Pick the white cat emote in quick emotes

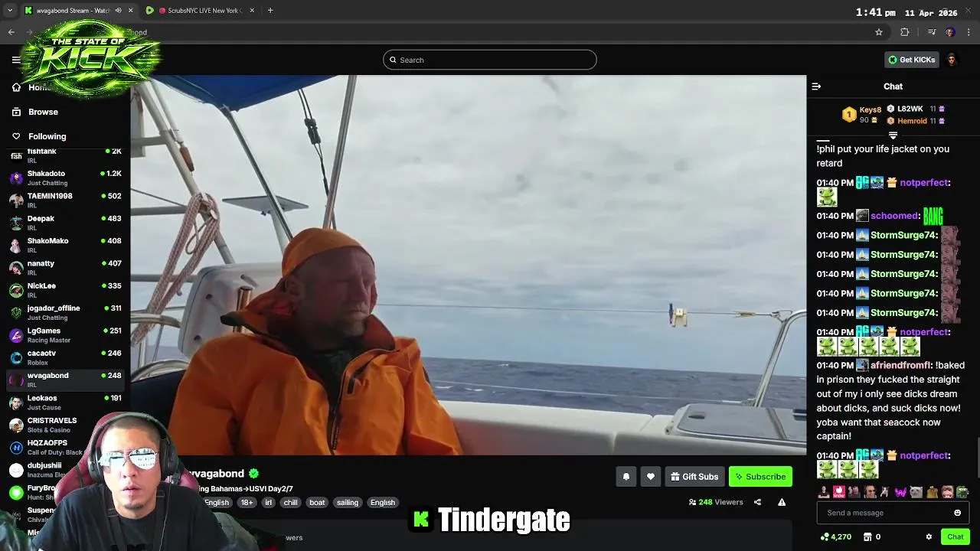coord(916,492)
